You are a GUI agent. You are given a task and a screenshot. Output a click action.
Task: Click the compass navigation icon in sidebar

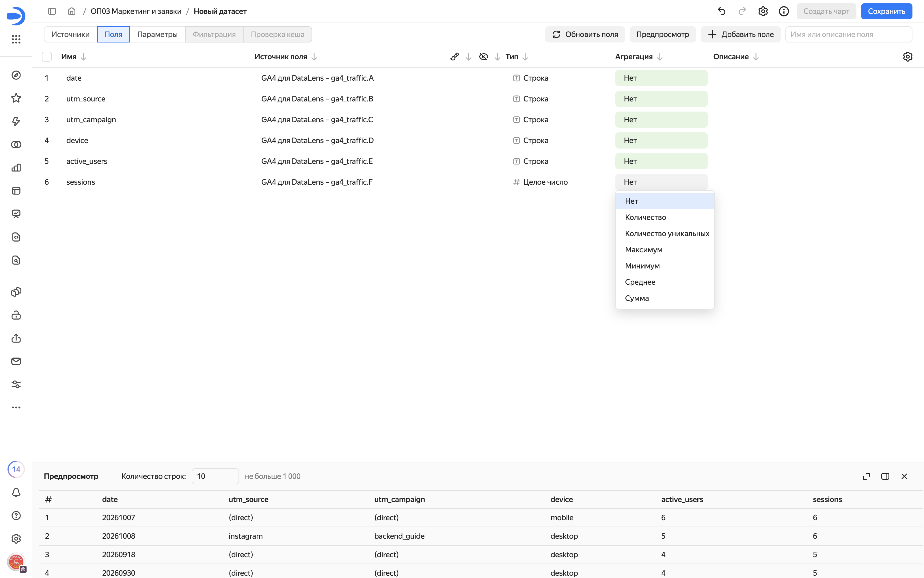coord(16,75)
